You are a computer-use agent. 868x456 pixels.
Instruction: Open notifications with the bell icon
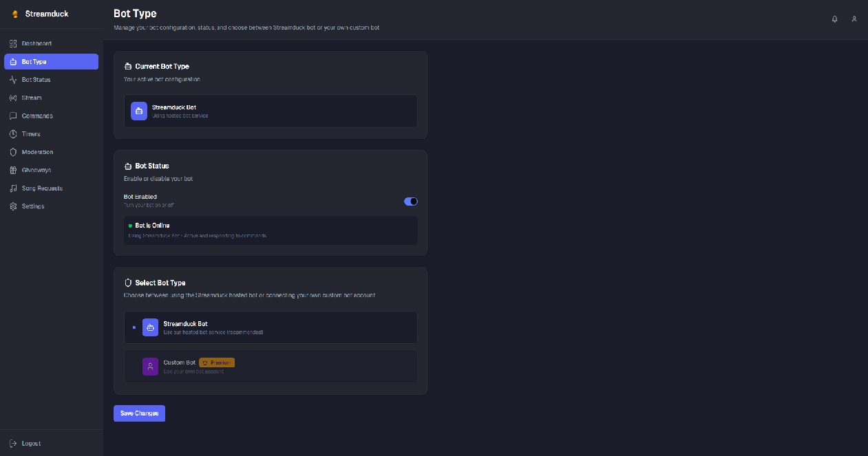pyautogui.click(x=834, y=19)
